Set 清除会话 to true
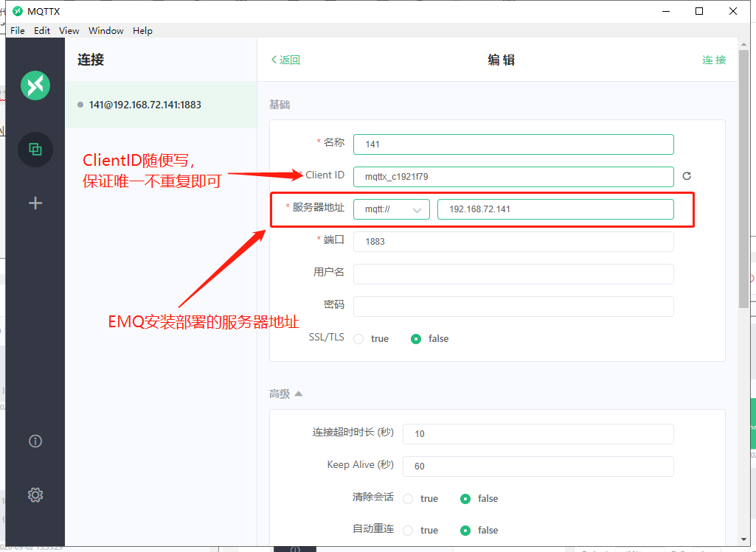The image size is (756, 552). tap(408, 499)
